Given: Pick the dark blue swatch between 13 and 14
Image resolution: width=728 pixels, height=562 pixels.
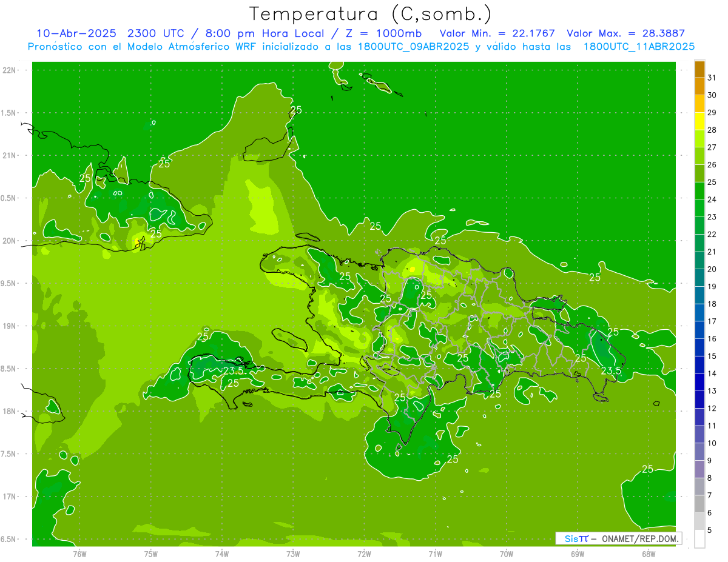Looking at the screenshot, I should 699,383.
